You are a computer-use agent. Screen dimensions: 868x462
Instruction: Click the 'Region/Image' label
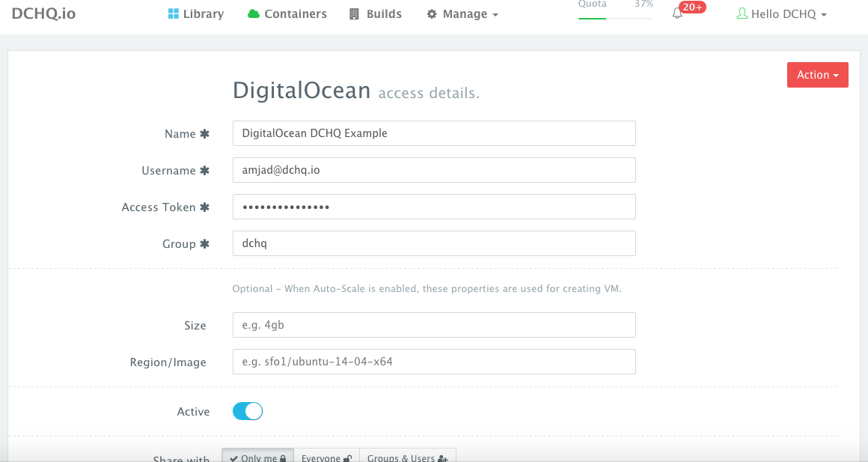(168, 362)
